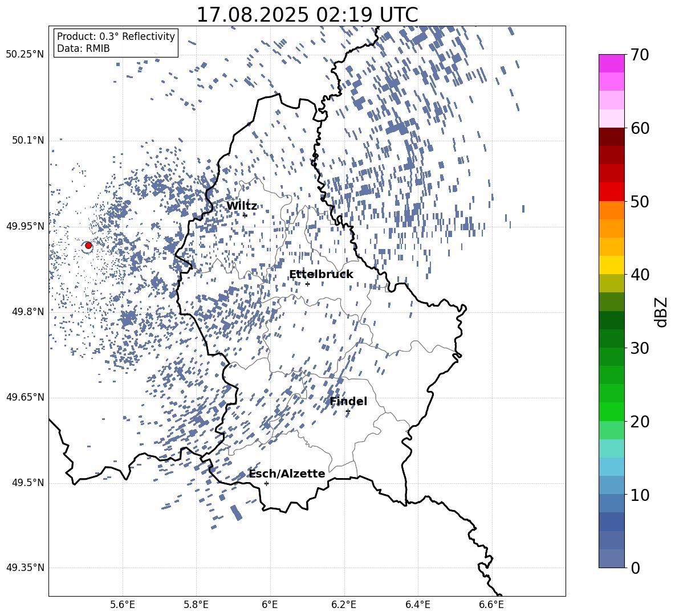Click the latitude label 49.5°N
This screenshot has width=675, height=616.
(x=27, y=483)
